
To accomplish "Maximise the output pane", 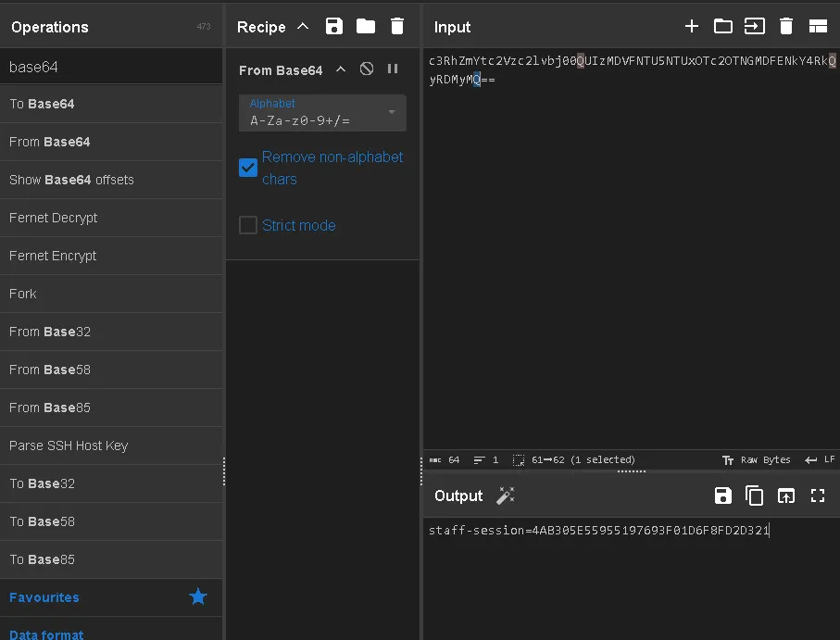I will point(818,496).
